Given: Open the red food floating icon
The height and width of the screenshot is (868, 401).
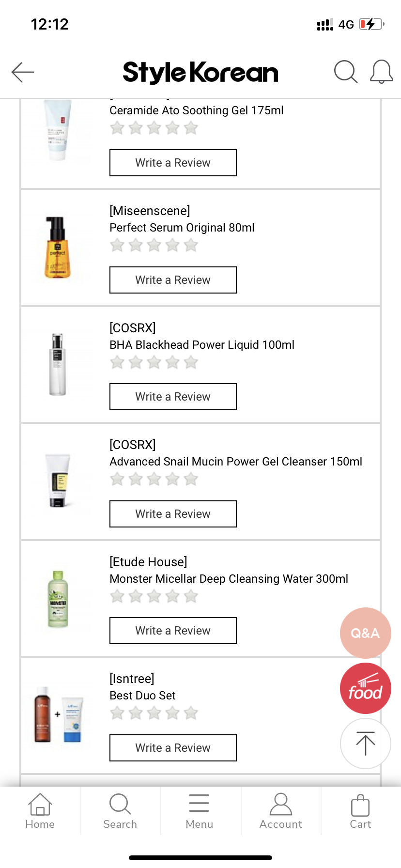Looking at the screenshot, I should click(365, 688).
